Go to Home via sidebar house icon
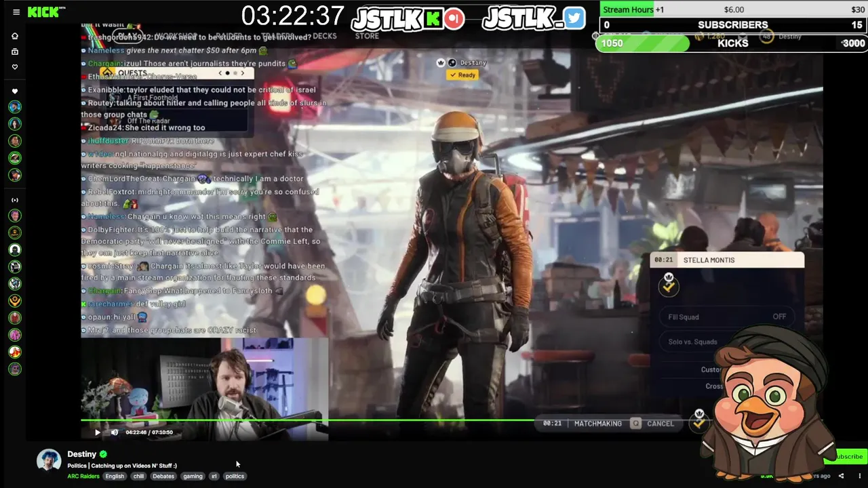Image resolution: width=868 pixels, height=488 pixels. point(15,36)
